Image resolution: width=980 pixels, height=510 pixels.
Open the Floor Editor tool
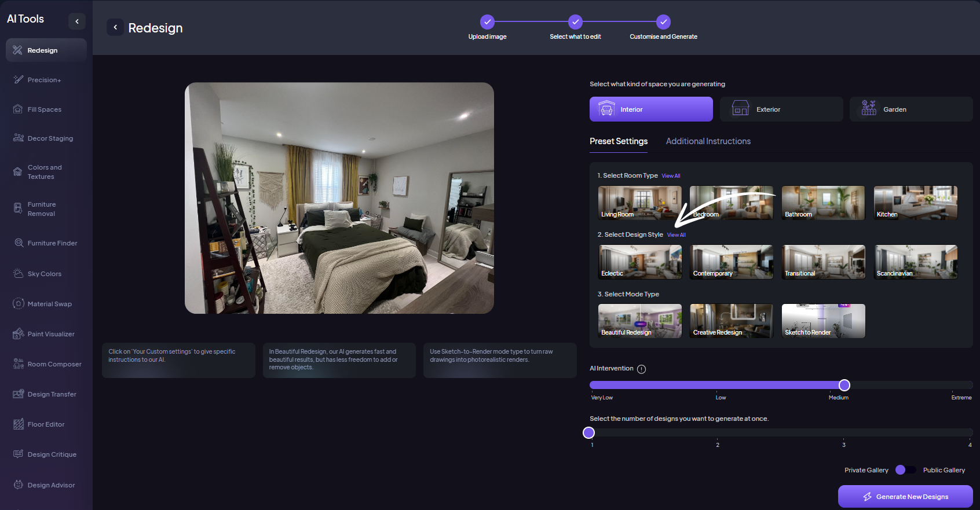46,424
